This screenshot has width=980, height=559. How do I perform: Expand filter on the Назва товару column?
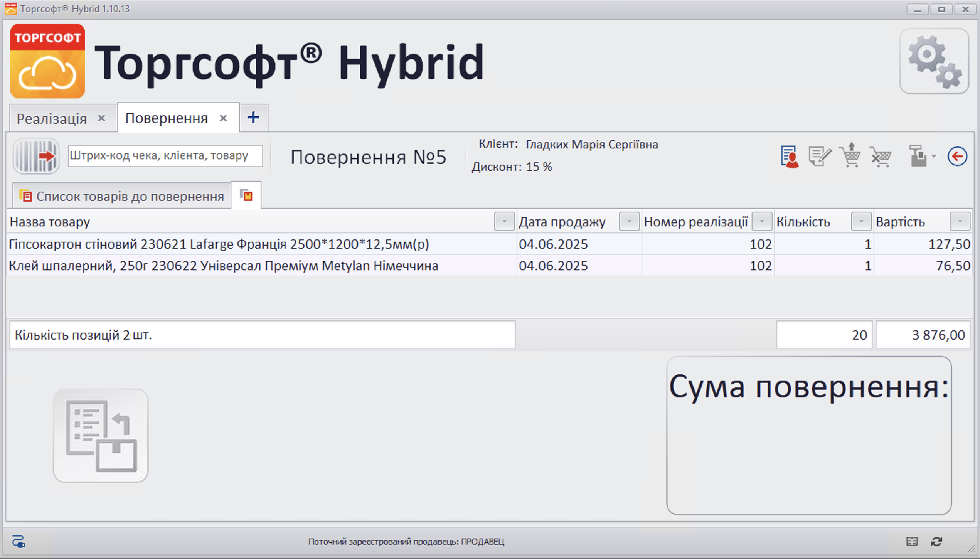[x=504, y=222]
